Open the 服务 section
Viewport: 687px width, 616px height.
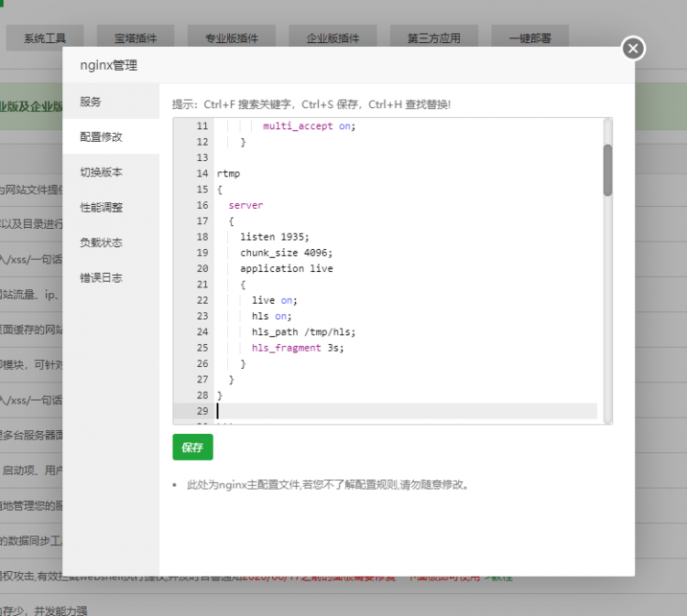point(91,102)
